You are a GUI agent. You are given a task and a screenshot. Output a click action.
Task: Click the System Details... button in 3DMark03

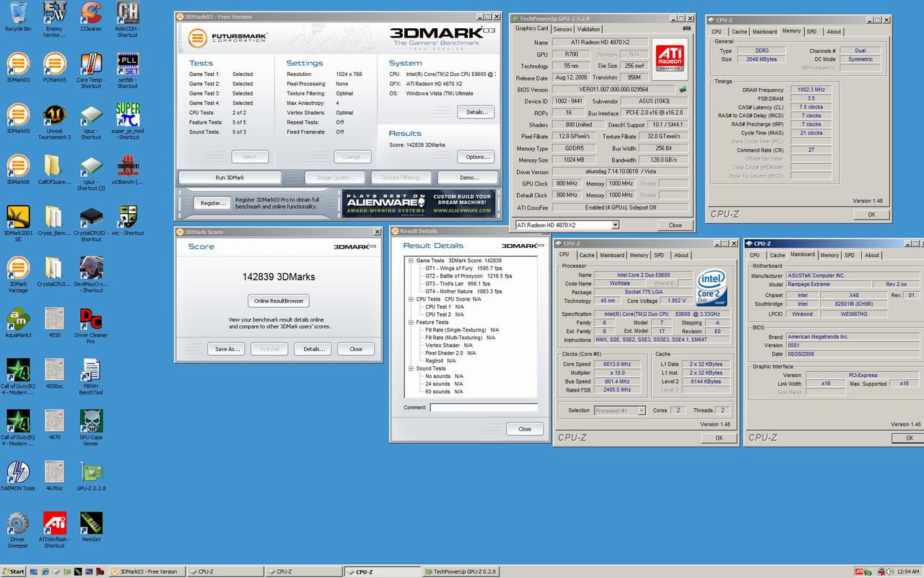[476, 112]
